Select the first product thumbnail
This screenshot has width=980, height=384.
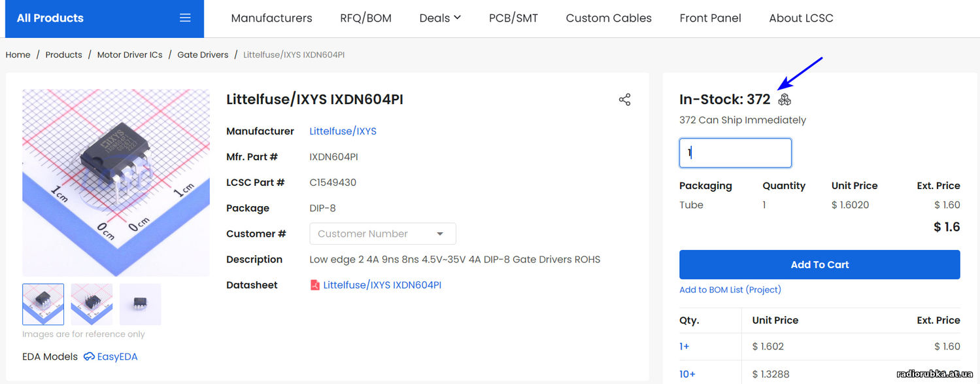[43, 304]
